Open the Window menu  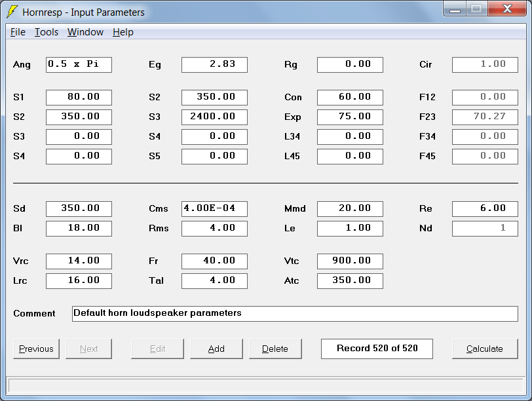85,32
